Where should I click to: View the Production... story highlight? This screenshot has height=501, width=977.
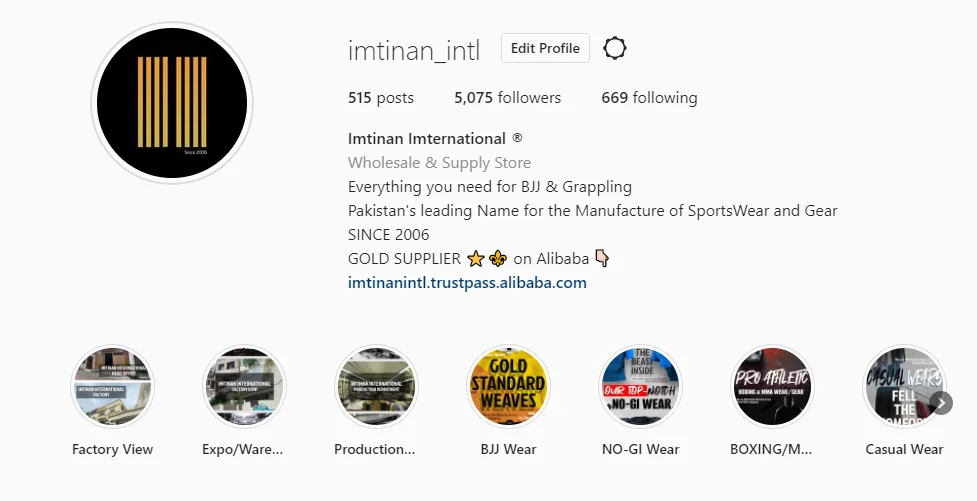(x=376, y=386)
